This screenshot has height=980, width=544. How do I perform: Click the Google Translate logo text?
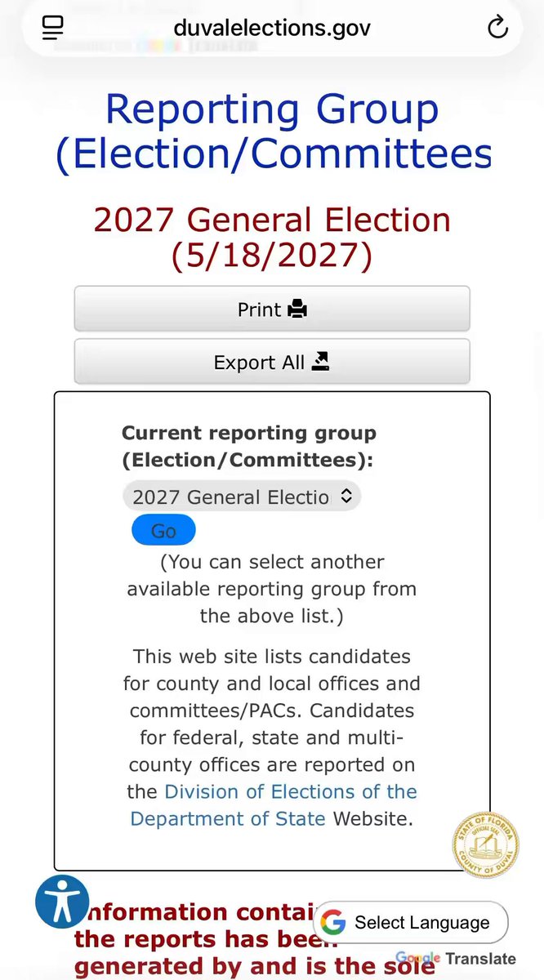(x=456, y=959)
